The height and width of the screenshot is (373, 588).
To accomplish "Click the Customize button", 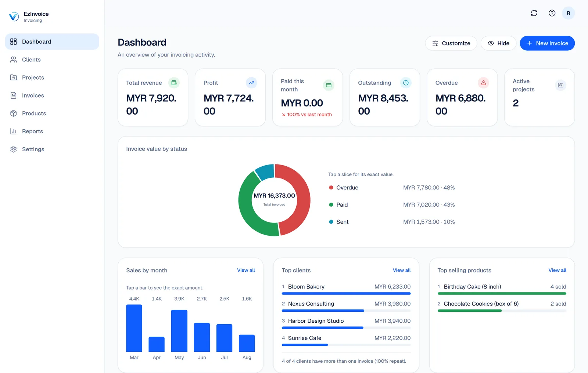I will pos(451,43).
